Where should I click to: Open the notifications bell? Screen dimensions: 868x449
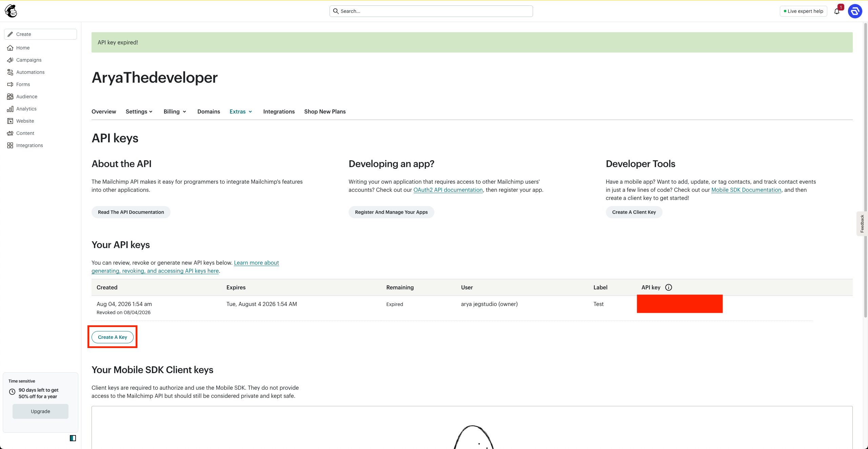tap(837, 11)
